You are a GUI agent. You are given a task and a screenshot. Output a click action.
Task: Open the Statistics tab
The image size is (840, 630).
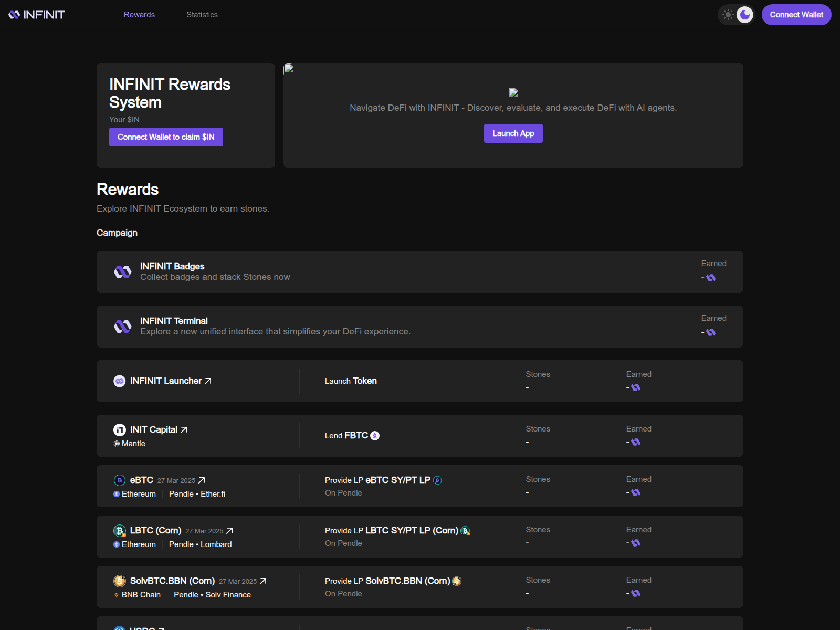tap(202, 15)
